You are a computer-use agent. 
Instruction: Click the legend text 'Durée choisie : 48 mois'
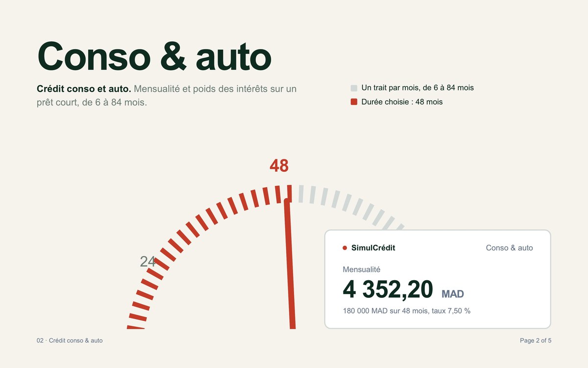(x=402, y=102)
